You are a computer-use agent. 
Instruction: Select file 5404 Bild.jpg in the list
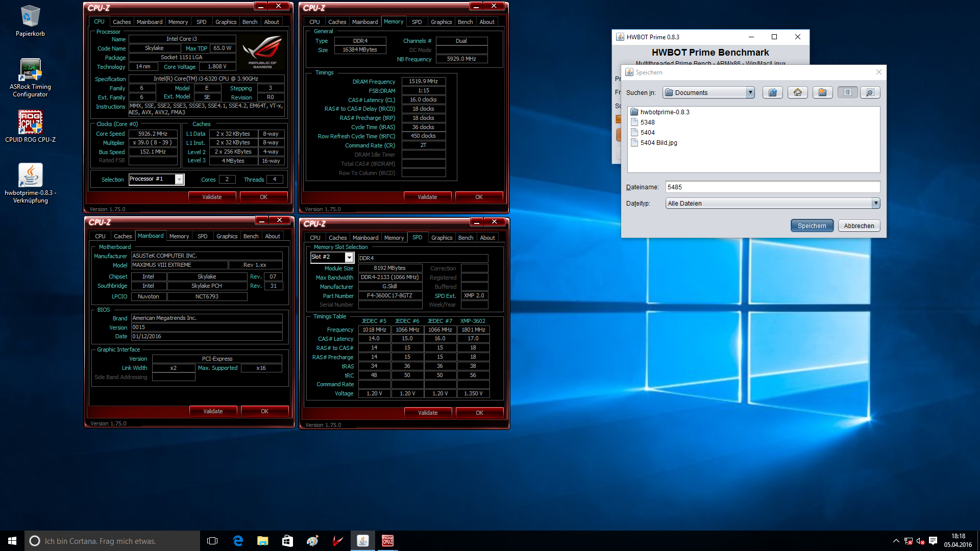pyautogui.click(x=654, y=143)
